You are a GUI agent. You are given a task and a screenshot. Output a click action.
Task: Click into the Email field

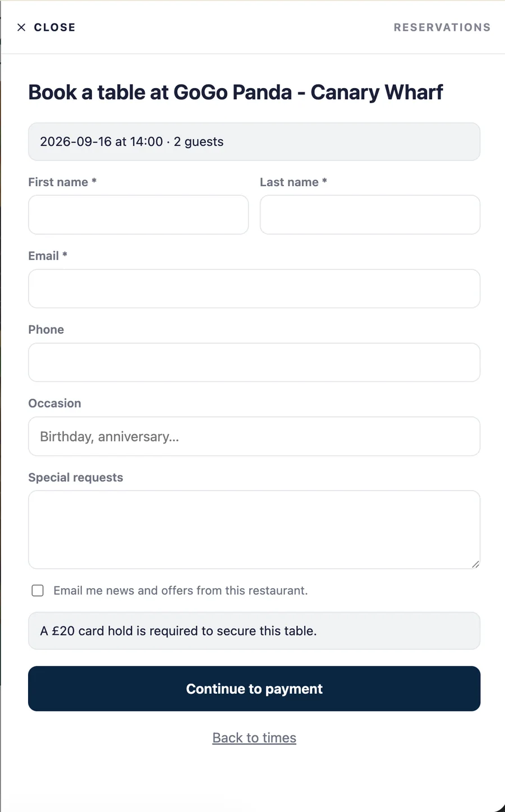(254, 289)
